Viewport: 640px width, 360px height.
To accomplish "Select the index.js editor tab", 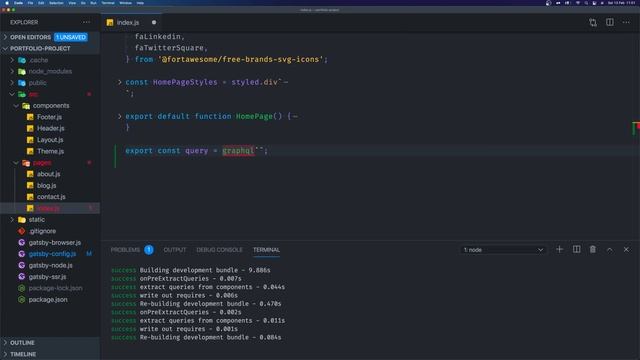I will click(x=130, y=22).
